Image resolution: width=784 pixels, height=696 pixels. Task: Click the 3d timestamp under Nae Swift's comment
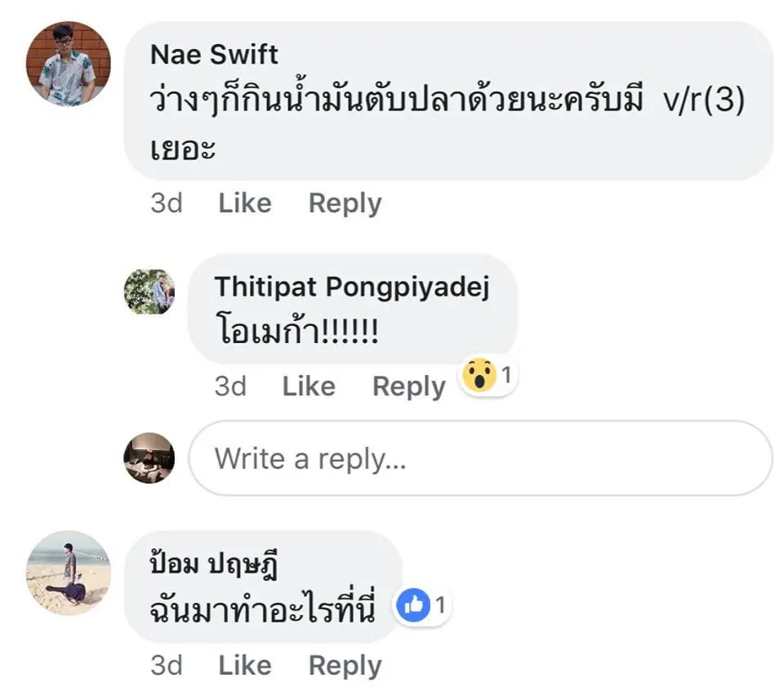[167, 203]
